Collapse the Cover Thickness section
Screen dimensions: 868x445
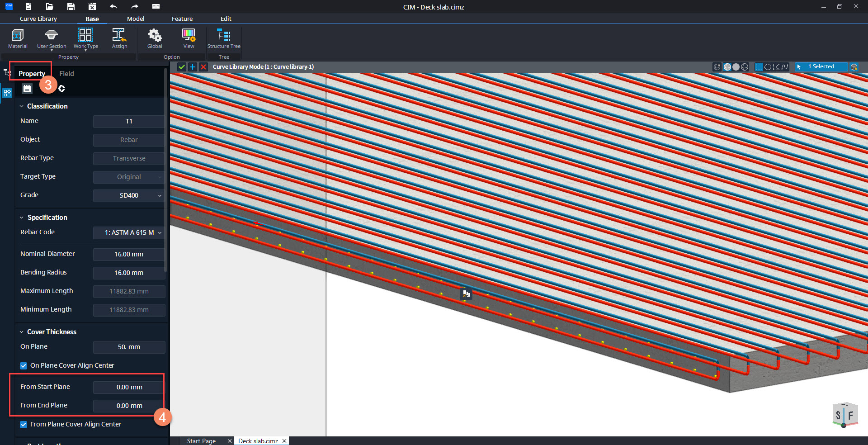click(21, 332)
